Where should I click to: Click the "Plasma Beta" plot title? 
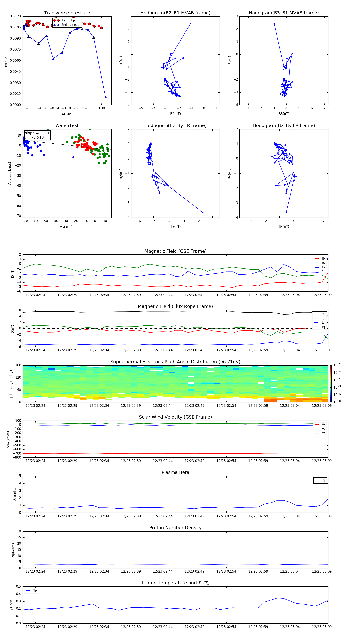pos(175,472)
